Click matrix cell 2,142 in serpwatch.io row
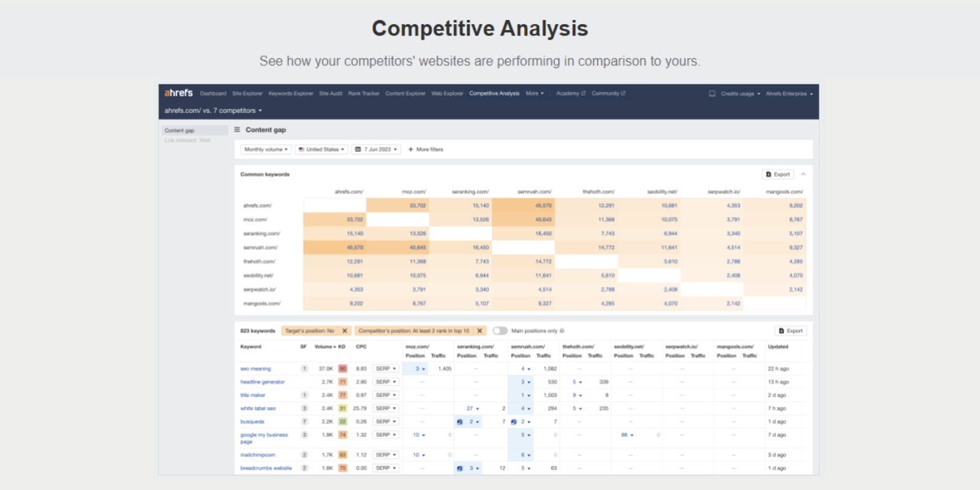The width and height of the screenshot is (980, 490). (x=775, y=290)
